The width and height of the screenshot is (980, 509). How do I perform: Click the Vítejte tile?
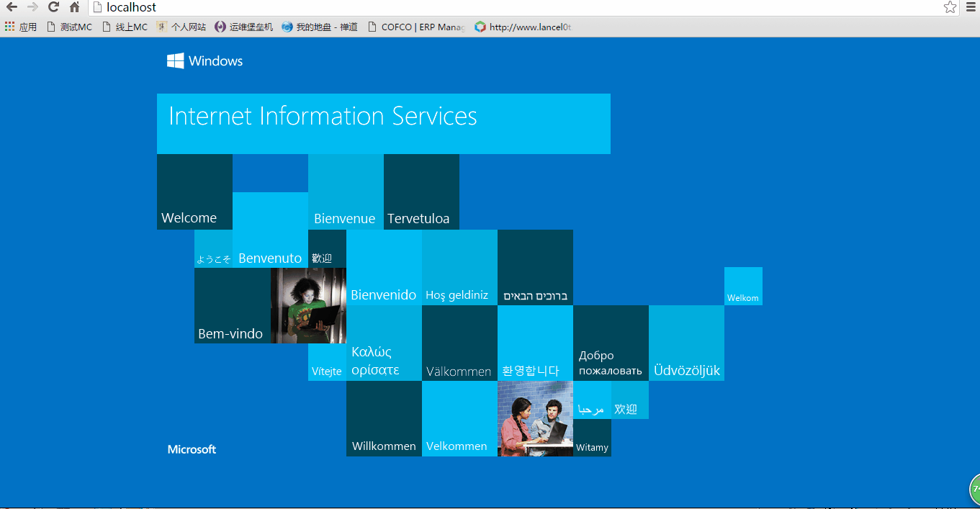[x=327, y=362]
